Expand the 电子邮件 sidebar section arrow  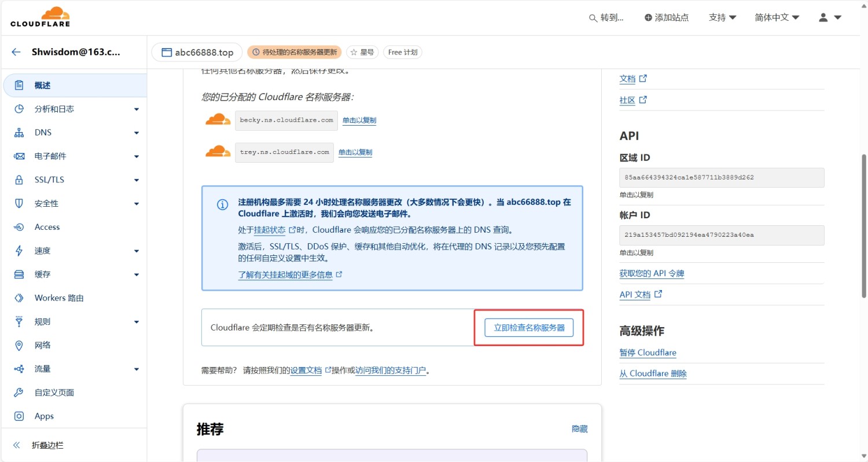pos(137,157)
